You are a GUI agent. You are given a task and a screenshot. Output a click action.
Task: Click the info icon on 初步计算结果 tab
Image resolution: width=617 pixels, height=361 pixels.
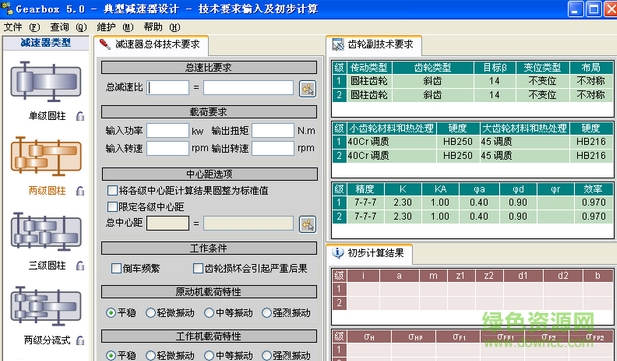tap(338, 253)
